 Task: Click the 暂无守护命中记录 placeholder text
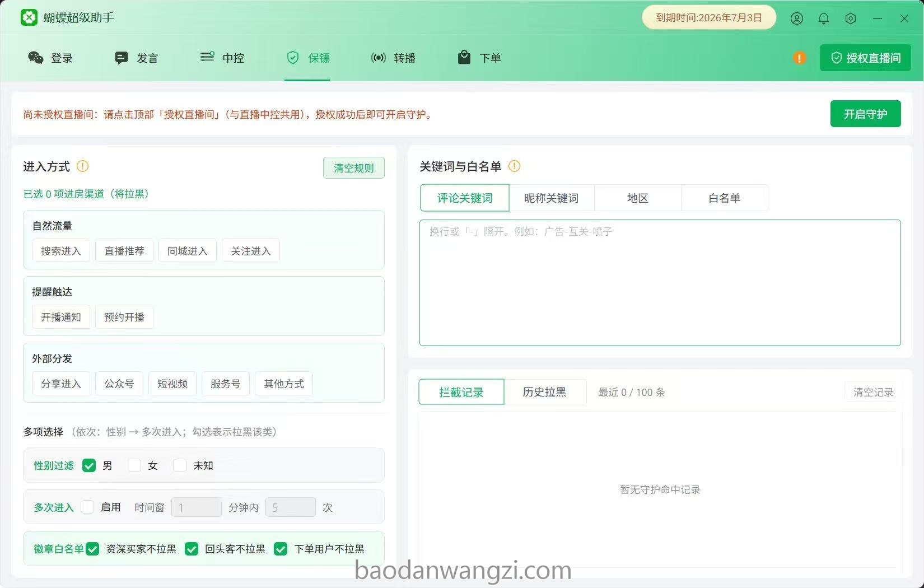(660, 489)
